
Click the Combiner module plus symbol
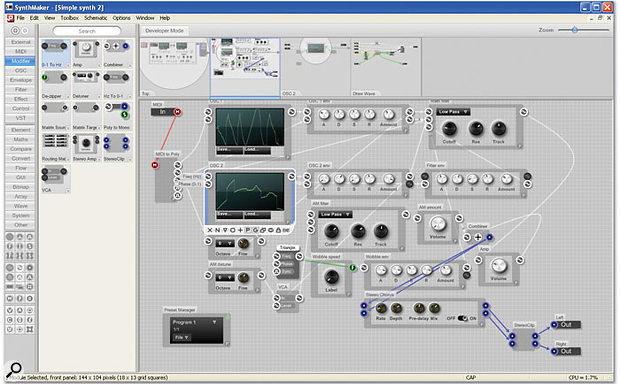[478, 237]
